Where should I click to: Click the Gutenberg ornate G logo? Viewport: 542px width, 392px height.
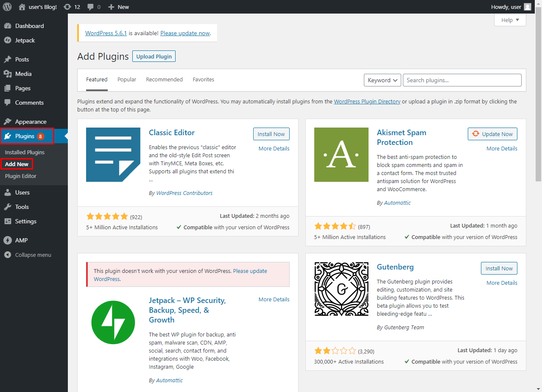click(x=341, y=289)
